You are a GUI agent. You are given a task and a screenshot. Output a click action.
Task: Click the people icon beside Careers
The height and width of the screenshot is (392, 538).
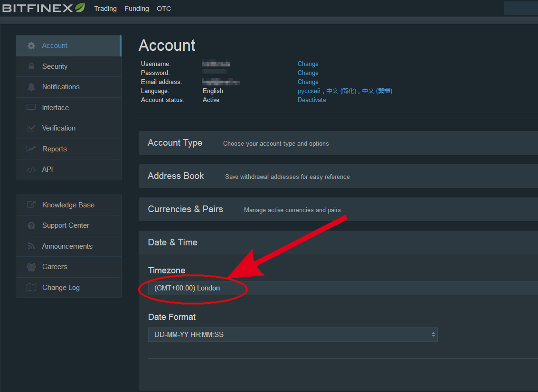point(31,267)
